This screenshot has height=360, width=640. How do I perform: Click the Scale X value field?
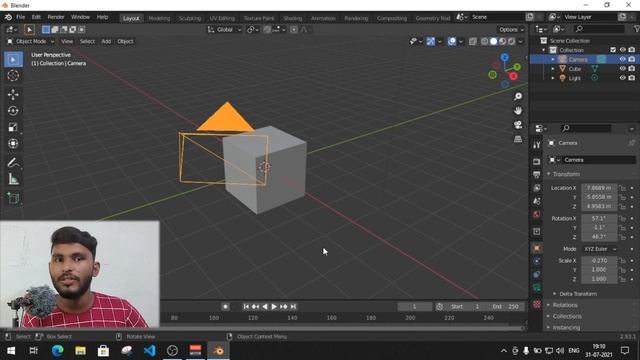pos(599,260)
